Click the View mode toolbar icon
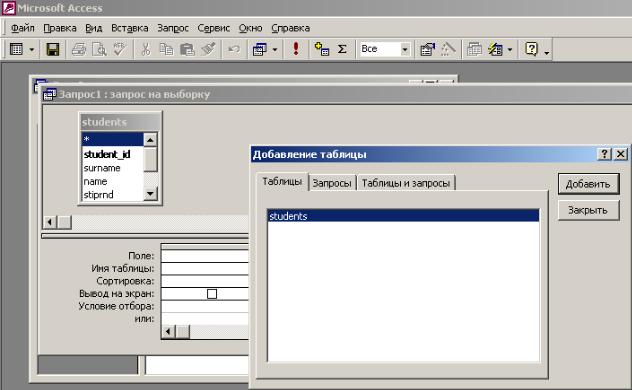This screenshot has height=390, width=632. (16, 49)
